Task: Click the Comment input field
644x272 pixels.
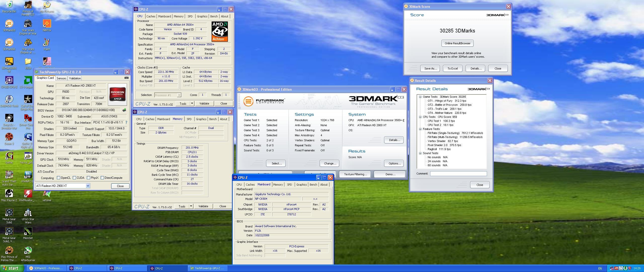Action: pyautogui.click(x=458, y=174)
